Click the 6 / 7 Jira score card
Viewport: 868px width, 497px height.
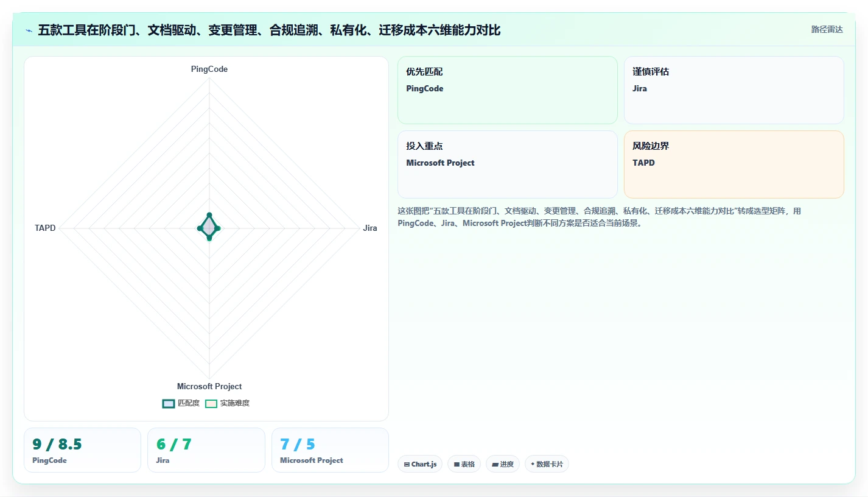pyautogui.click(x=206, y=450)
